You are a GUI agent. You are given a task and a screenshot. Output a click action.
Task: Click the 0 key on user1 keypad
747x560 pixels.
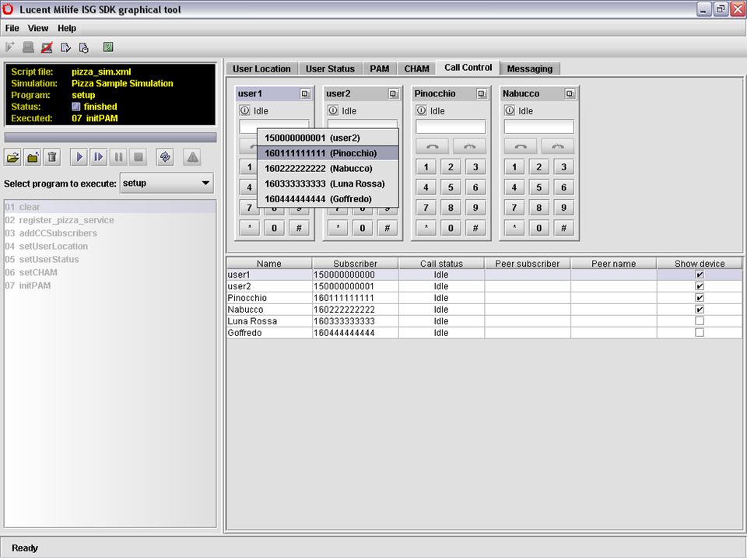click(x=274, y=228)
